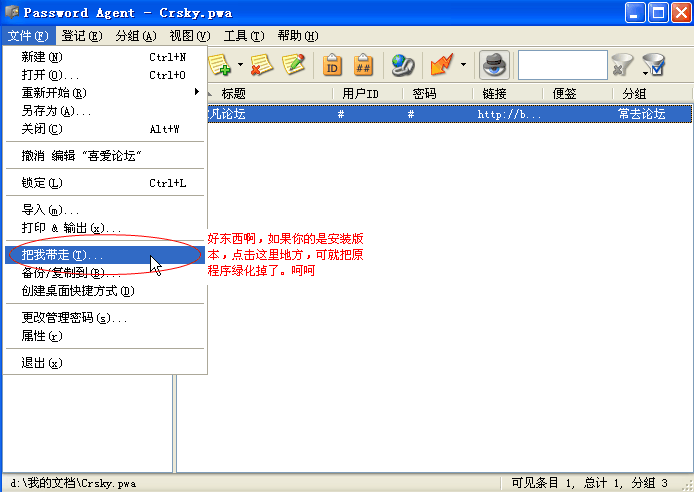Screen dimensions: 694x492
Task: Click the status bar path d:\我的文档\Crsky.pwa
Action: [x=73, y=483]
